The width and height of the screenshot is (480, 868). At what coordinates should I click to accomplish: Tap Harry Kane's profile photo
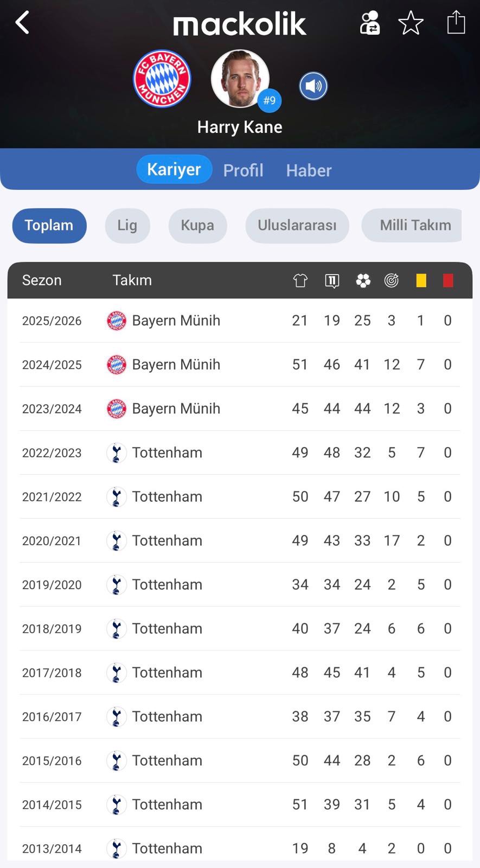pyautogui.click(x=240, y=79)
